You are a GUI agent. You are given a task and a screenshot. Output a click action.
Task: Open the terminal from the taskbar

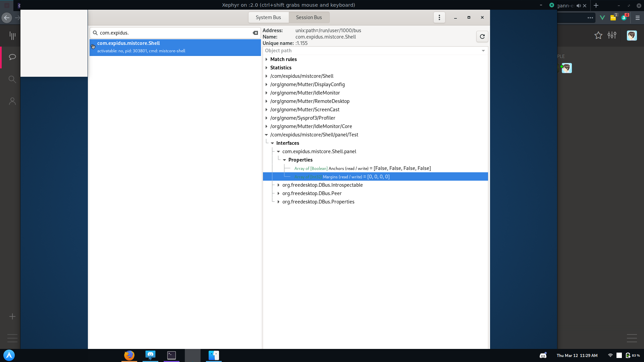coord(171,356)
